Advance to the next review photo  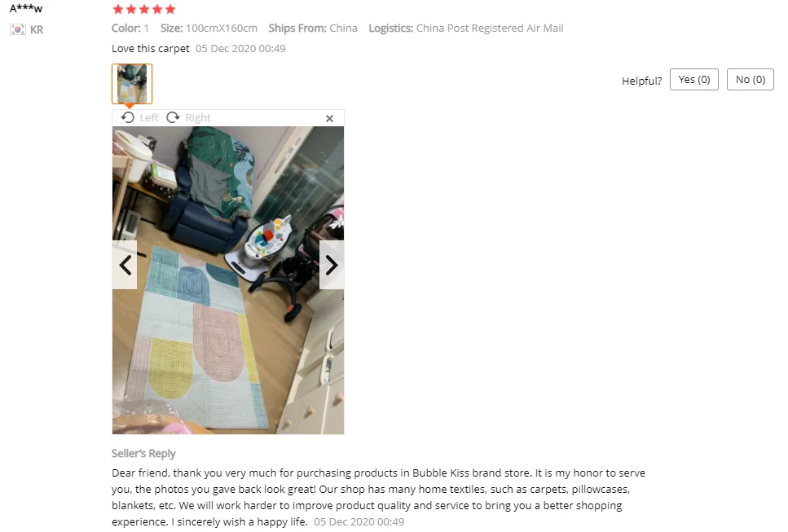tap(332, 265)
